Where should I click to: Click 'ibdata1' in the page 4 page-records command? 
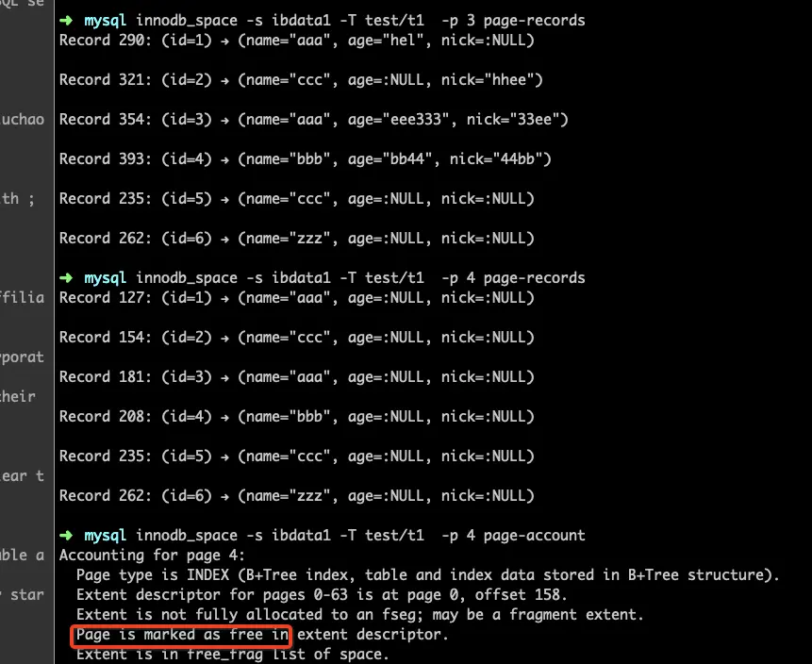pyautogui.click(x=301, y=278)
